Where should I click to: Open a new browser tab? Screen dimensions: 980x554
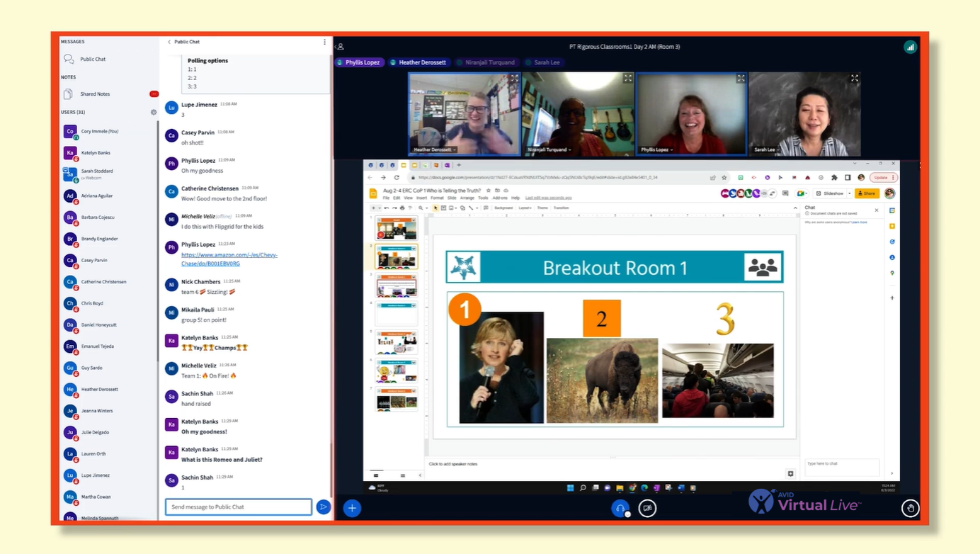[x=459, y=165]
